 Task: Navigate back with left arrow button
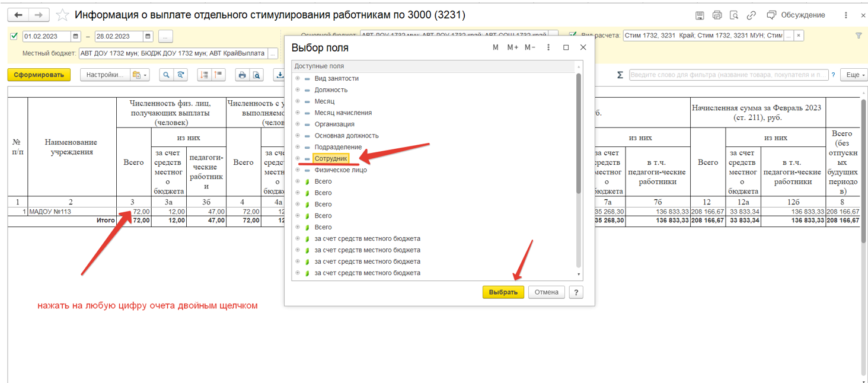(x=18, y=15)
